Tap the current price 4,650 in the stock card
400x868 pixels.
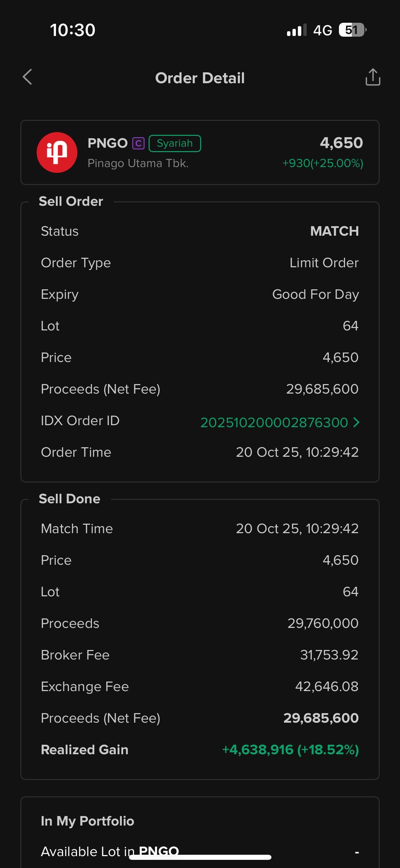click(341, 143)
